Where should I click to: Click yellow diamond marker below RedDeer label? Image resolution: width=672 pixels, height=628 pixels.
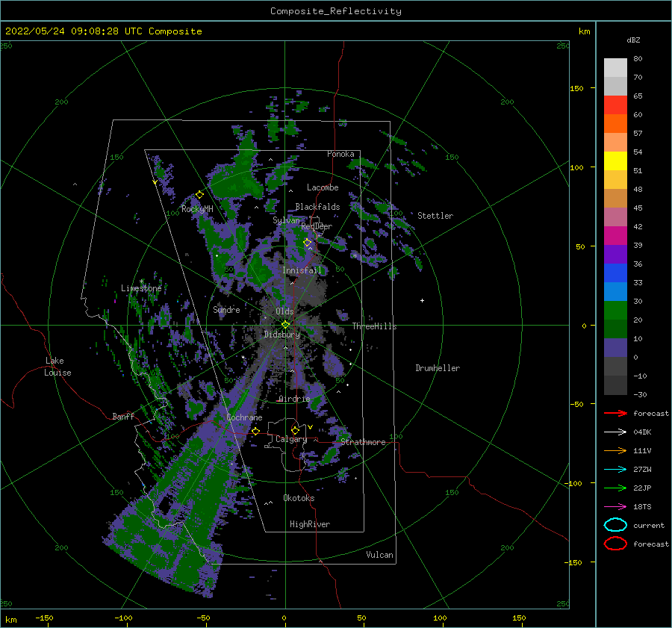coord(308,243)
